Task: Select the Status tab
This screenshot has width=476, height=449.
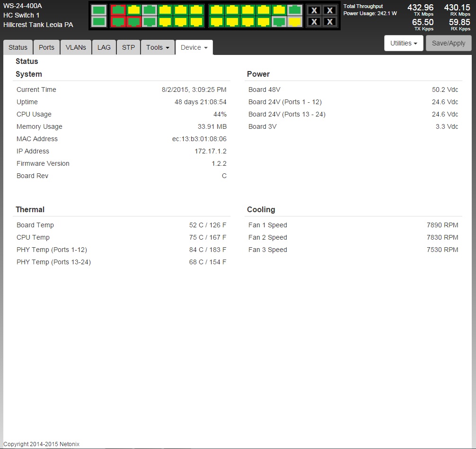Action: click(x=18, y=47)
